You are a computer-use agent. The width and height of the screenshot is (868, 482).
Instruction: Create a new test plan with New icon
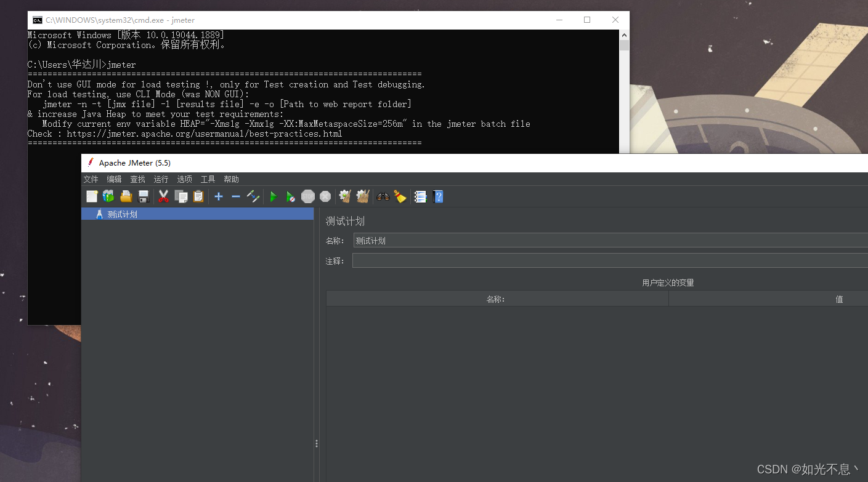(92, 196)
